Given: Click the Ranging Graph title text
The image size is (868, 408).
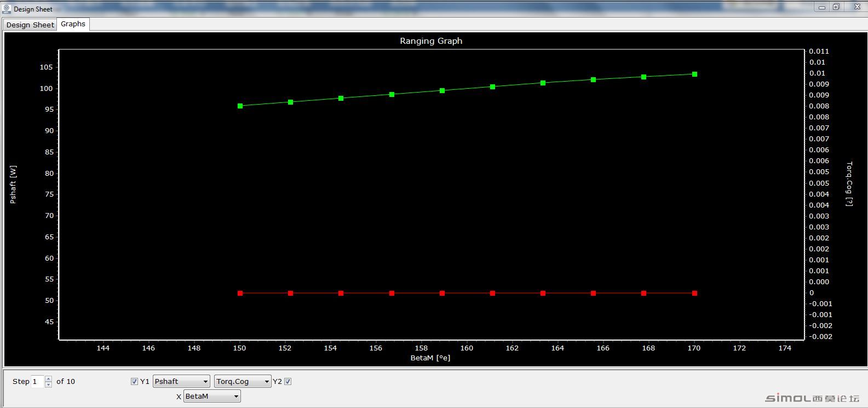Looking at the screenshot, I should [x=431, y=41].
